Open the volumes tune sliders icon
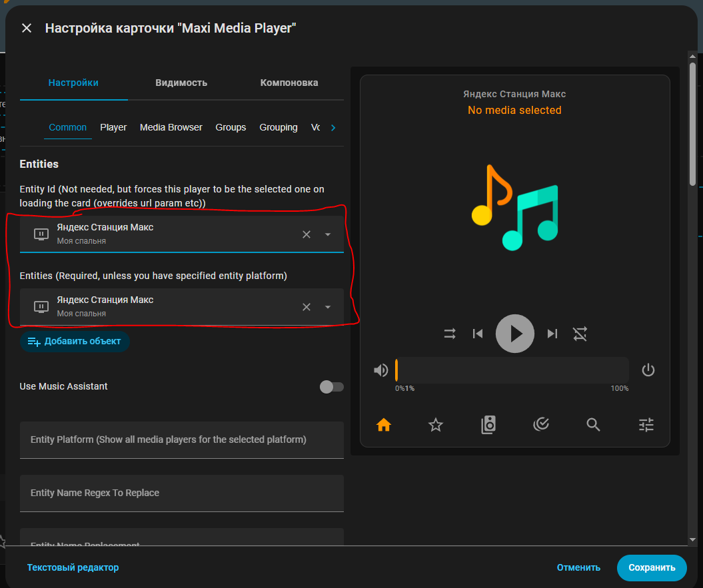703x588 pixels. [x=646, y=424]
